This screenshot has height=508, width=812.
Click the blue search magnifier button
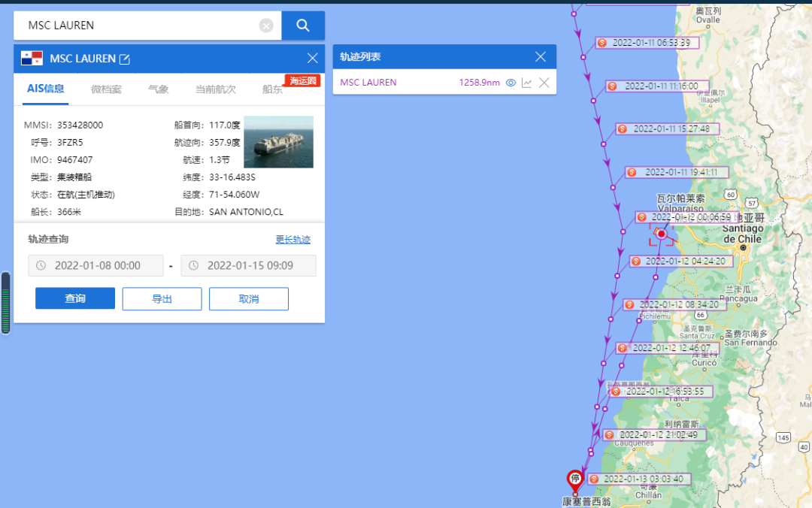[x=303, y=26]
